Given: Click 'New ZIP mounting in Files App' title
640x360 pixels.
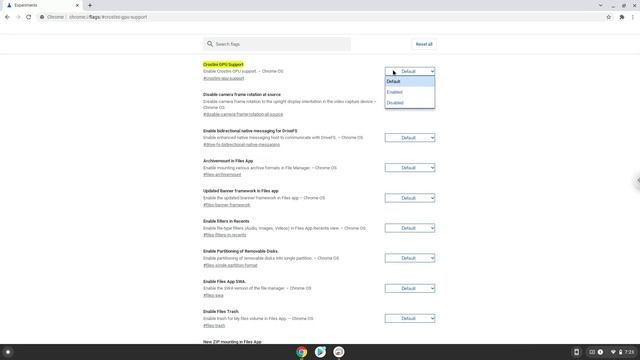Looking at the screenshot, I should pos(232,342).
